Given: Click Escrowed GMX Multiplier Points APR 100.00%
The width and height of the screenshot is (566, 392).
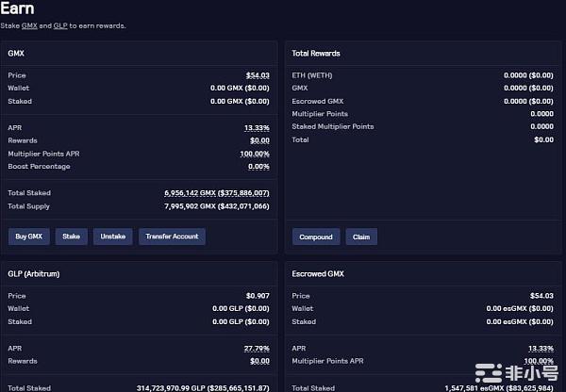Looking at the screenshot, I should click(x=538, y=361).
